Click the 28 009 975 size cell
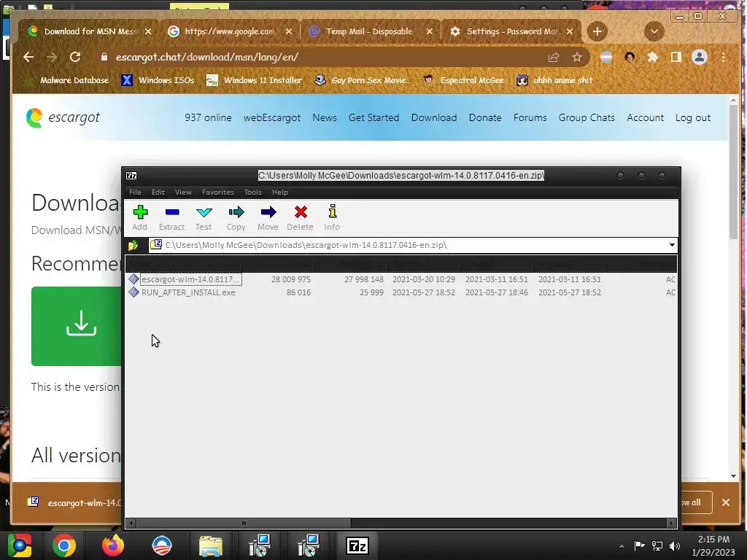Image resolution: width=747 pixels, height=560 pixels. click(290, 279)
